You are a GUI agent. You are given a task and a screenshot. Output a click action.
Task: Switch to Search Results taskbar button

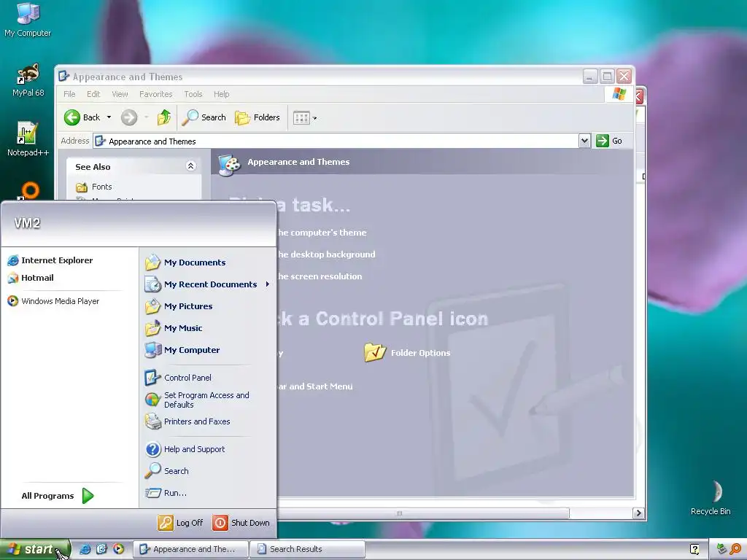[x=307, y=549]
